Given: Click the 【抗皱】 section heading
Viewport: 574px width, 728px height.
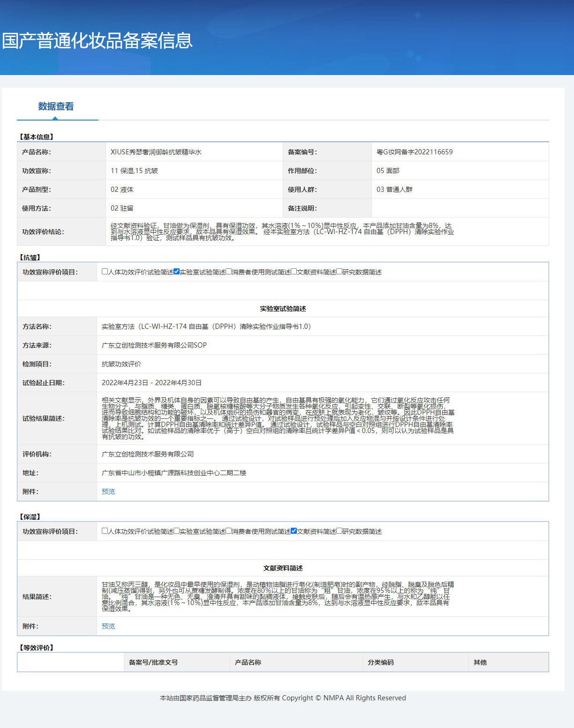Looking at the screenshot, I should coord(30,258).
